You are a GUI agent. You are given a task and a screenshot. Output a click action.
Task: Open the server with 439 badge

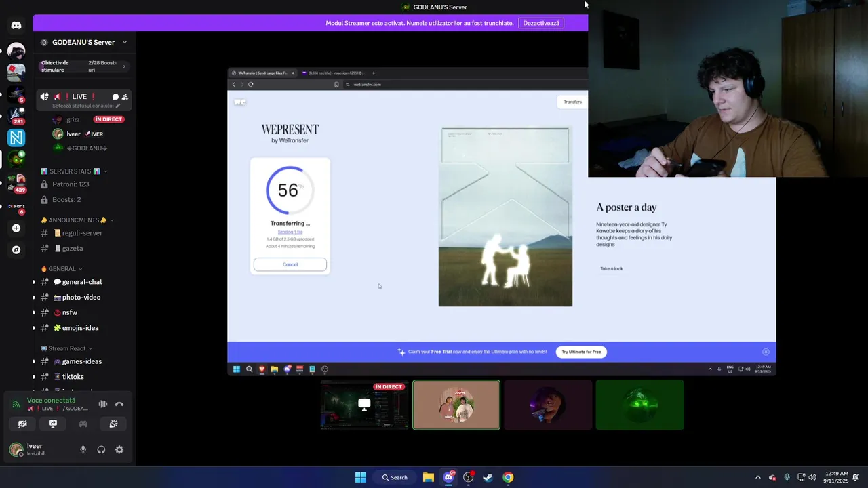click(x=16, y=182)
